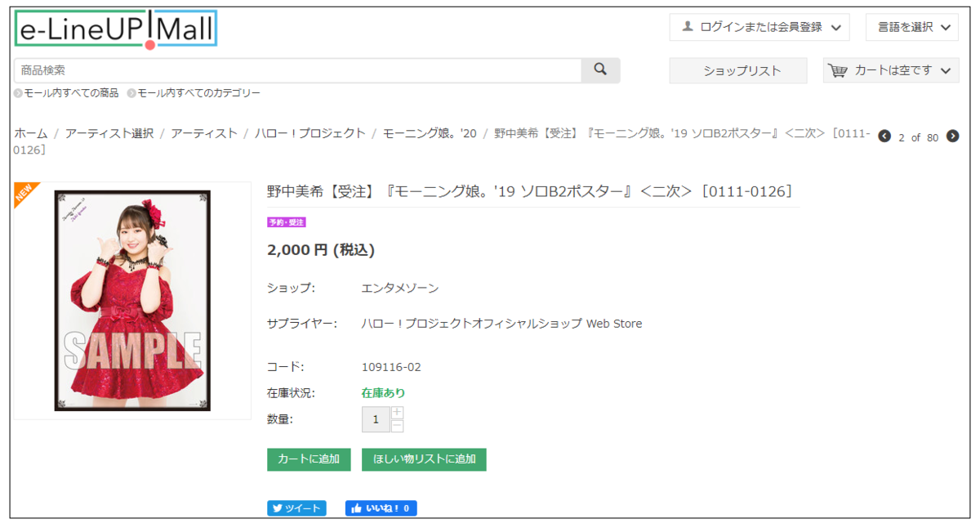Click カートに追加 button
The height and width of the screenshot is (528, 980).
[x=309, y=459]
